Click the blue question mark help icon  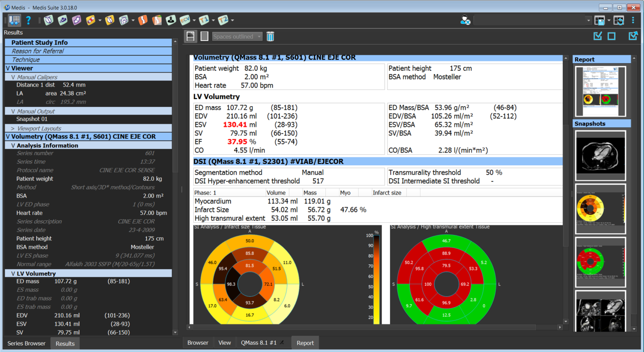click(x=28, y=20)
